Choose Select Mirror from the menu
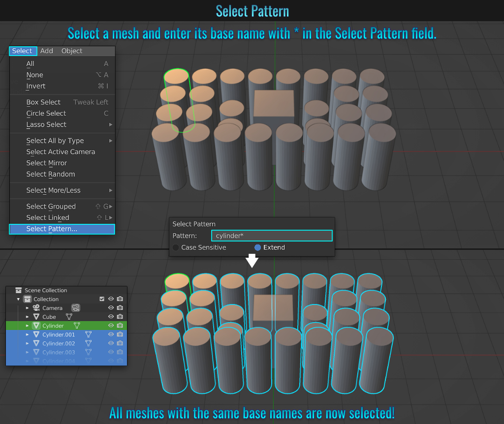504x424 pixels. click(63, 163)
